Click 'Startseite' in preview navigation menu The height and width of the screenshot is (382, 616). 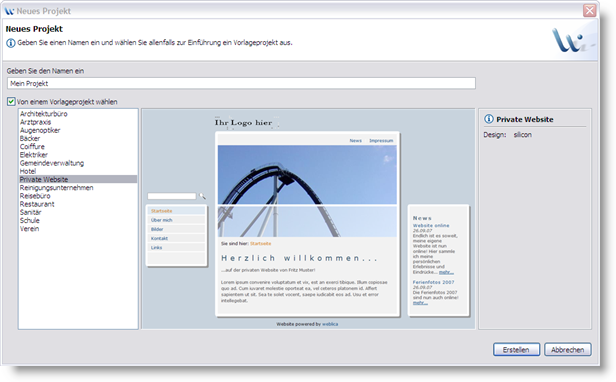pos(176,211)
